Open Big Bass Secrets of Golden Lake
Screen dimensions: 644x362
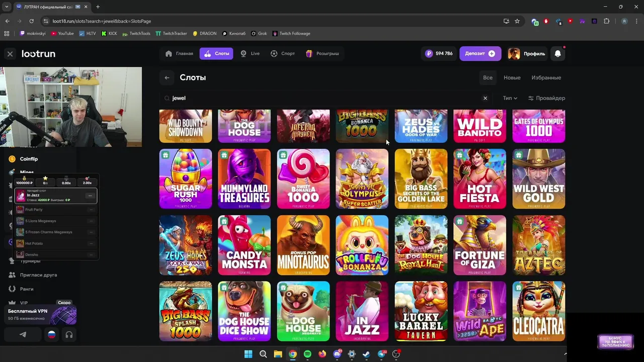tap(421, 178)
